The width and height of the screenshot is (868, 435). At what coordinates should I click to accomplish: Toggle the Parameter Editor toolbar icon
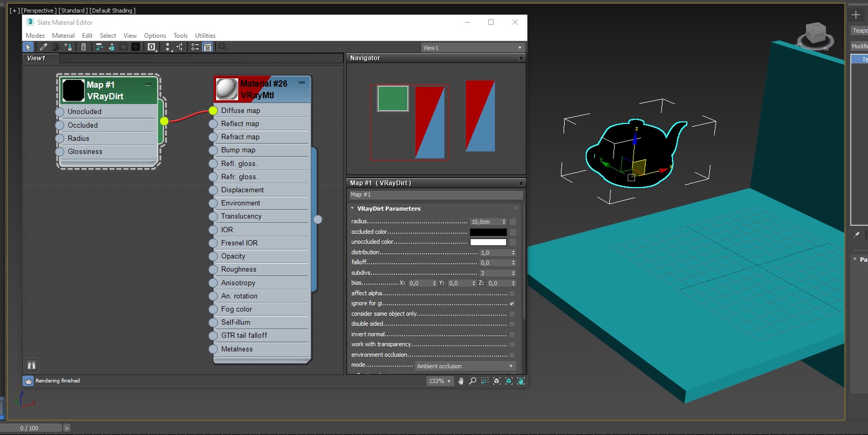click(208, 47)
